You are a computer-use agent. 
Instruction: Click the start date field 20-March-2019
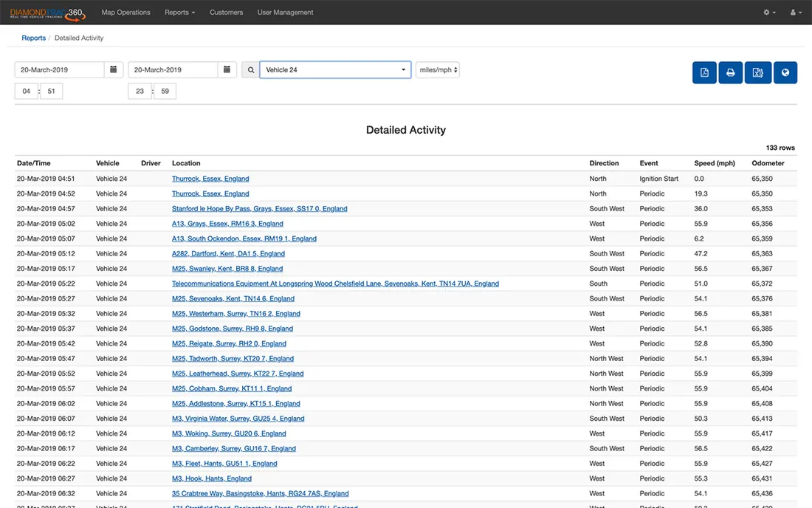tap(60, 70)
